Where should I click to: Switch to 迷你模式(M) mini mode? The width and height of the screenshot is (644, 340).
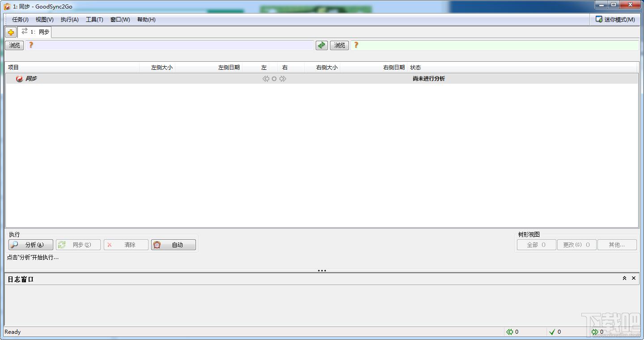point(615,20)
